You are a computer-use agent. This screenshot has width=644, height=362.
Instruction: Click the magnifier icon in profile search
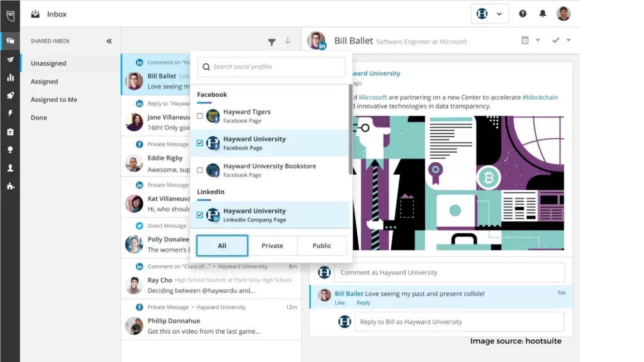[206, 67]
